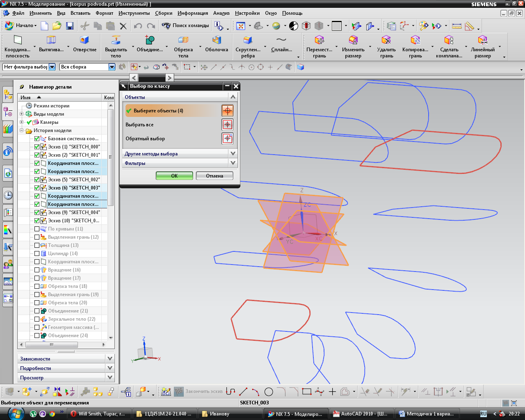Click the Выбрать все icon button
The width and height of the screenshot is (525, 420).
[228, 124]
